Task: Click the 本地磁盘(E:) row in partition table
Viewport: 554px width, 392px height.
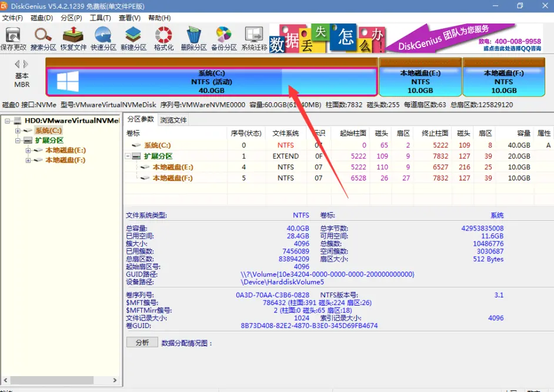Action: (x=339, y=167)
